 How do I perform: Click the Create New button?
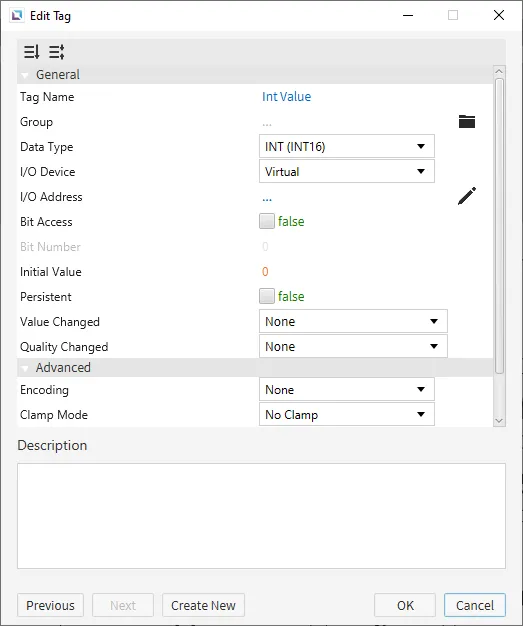coord(203,605)
